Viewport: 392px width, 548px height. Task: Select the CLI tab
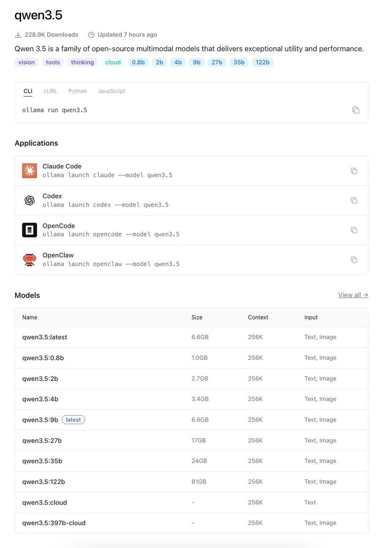tap(28, 91)
